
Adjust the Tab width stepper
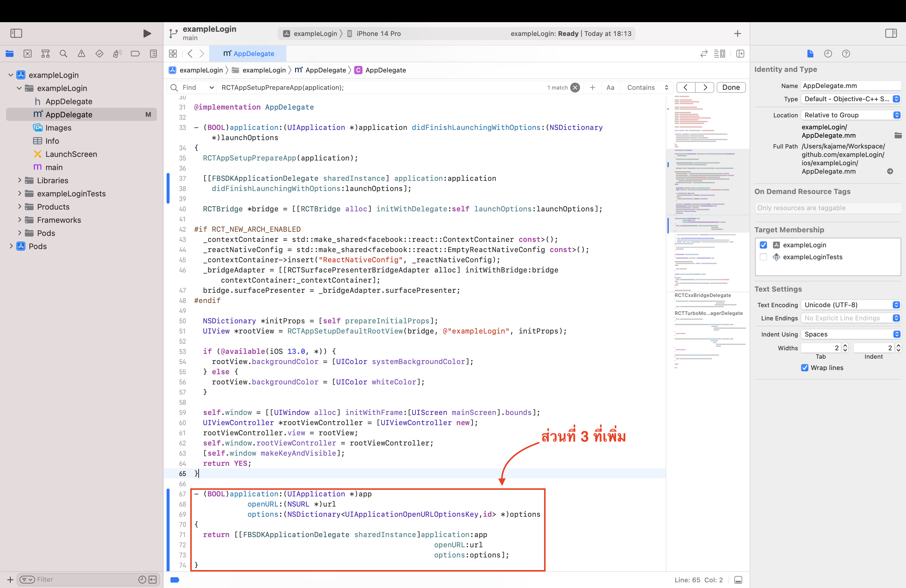(845, 348)
